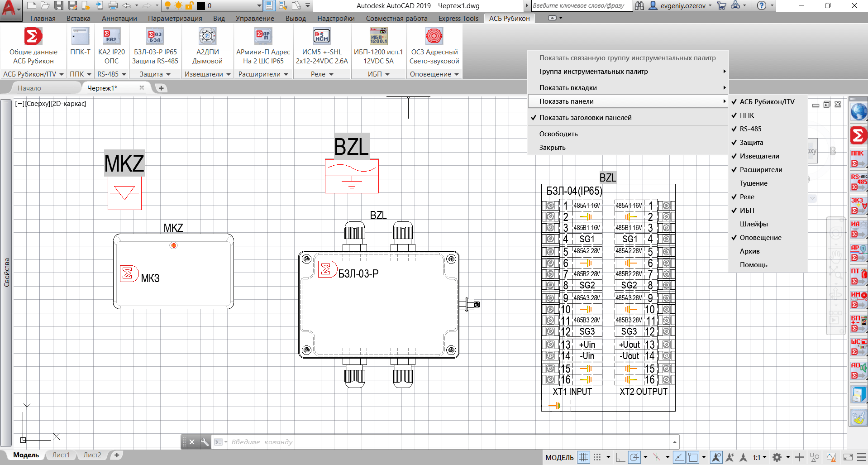Select the ППК-Т device icon

pyautogui.click(x=80, y=41)
